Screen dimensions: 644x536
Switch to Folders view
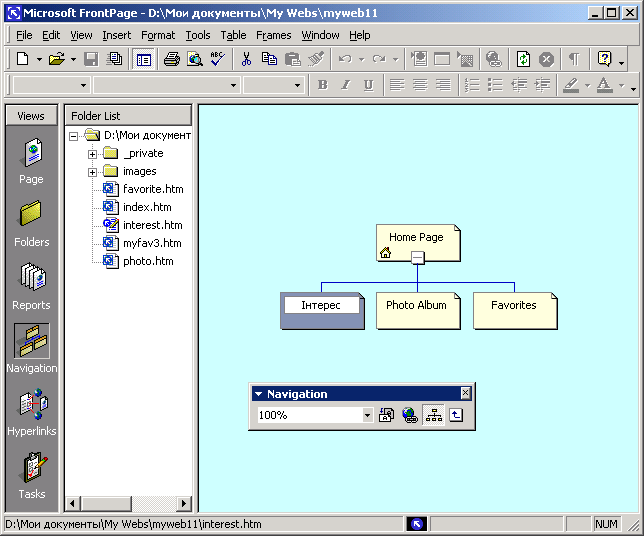click(31, 224)
